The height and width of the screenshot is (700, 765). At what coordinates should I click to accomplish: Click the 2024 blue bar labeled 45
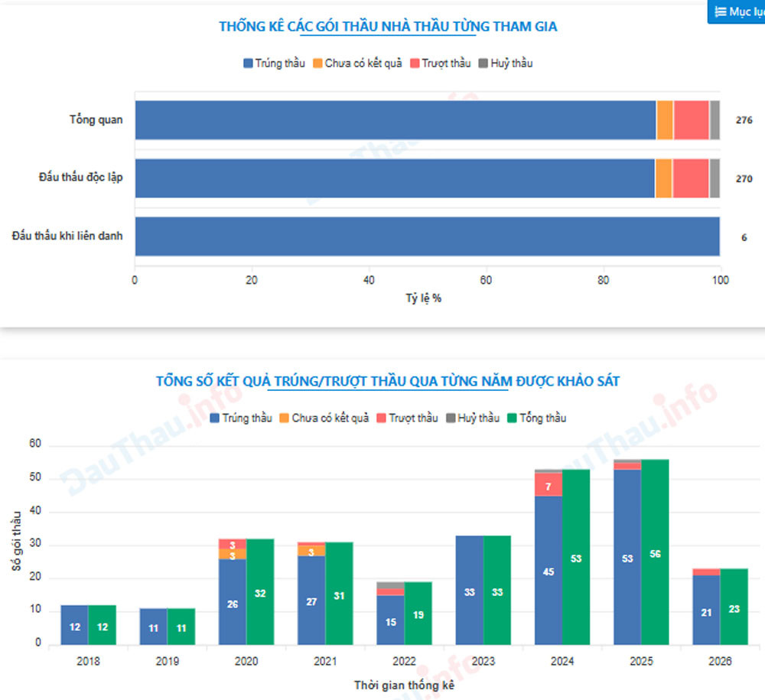click(x=549, y=570)
